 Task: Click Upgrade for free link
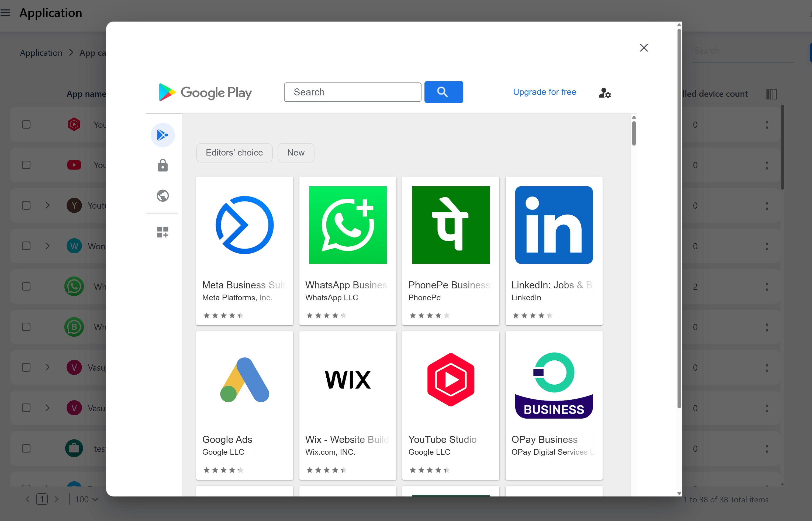point(544,92)
